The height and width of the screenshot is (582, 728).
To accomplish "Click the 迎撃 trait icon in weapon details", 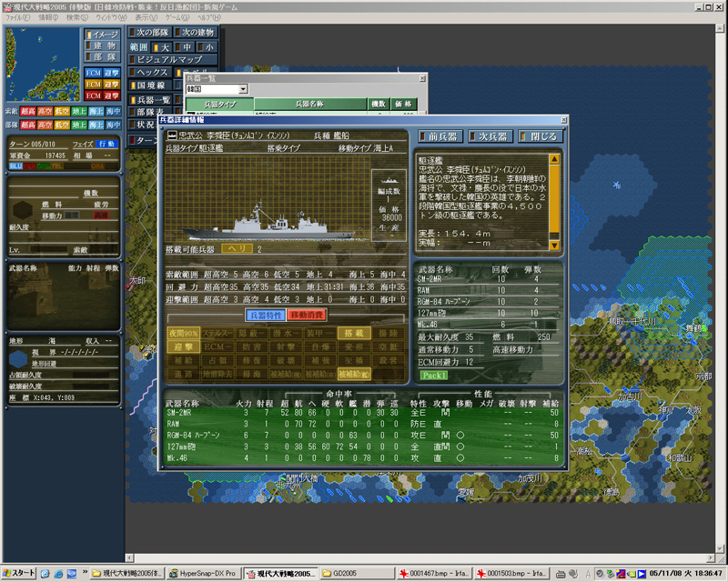I will 184,346.
